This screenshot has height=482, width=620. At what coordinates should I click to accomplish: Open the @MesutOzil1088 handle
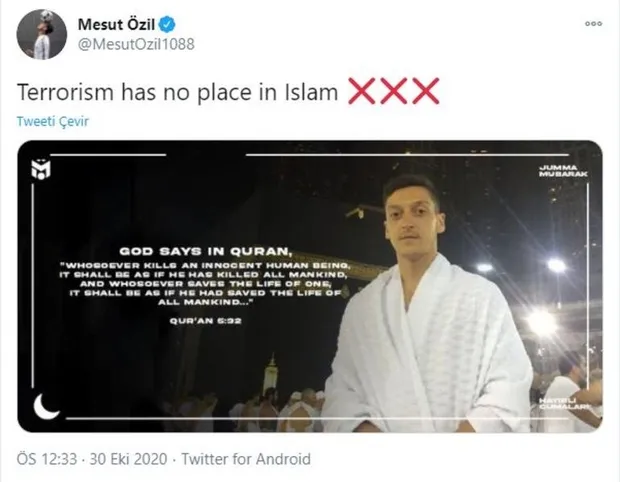coord(136,44)
